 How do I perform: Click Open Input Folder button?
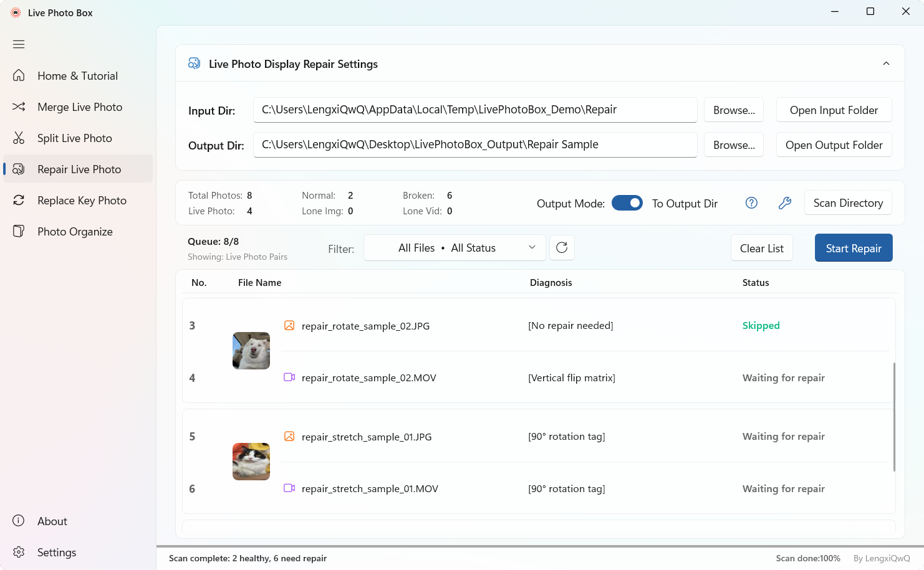pos(834,110)
